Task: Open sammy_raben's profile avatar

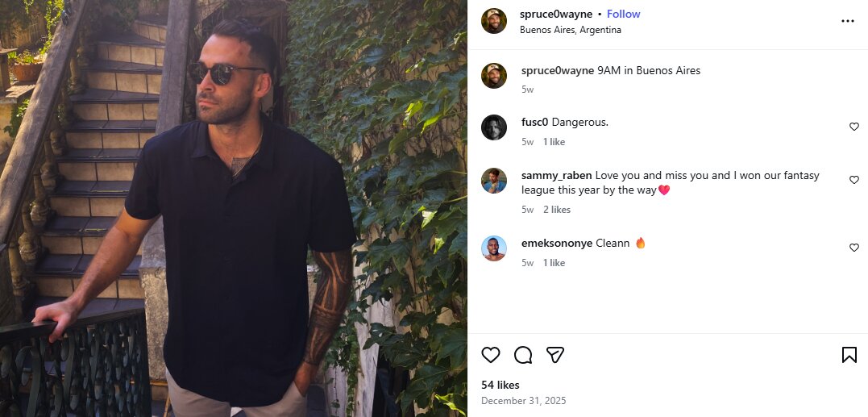Action: coord(494,181)
